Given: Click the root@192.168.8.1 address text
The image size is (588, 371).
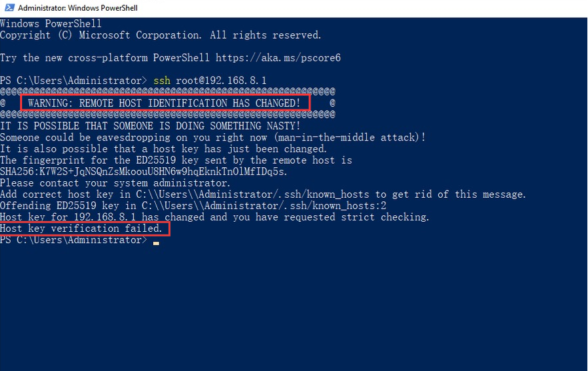Looking at the screenshot, I should click(221, 81).
